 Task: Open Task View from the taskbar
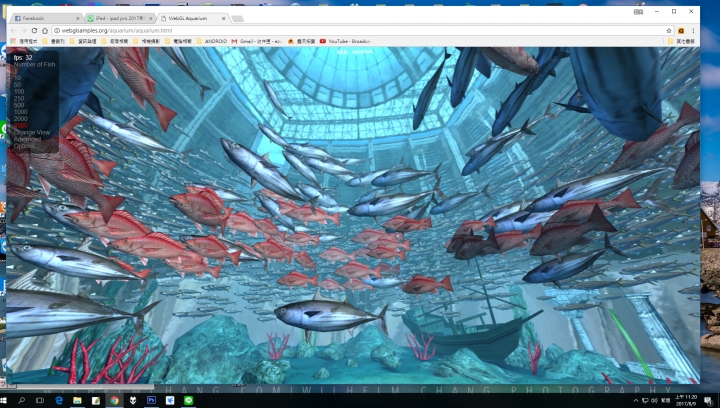tap(40, 400)
